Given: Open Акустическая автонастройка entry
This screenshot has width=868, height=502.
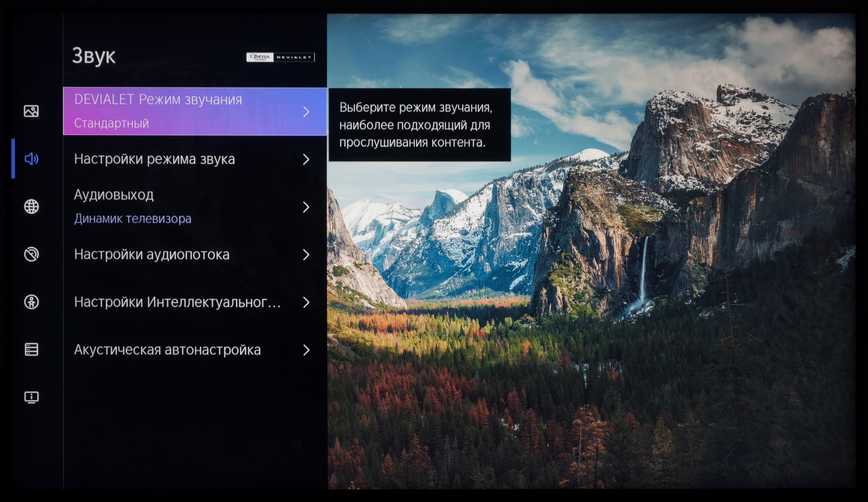Looking at the screenshot, I should point(167,350).
